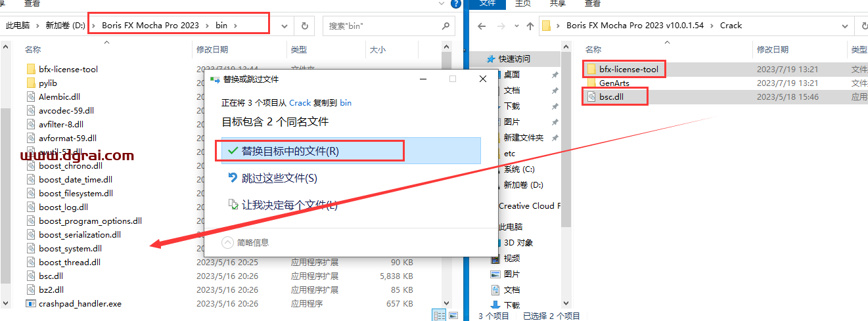868x321 pixels.
Task: Select bfx-license-tool folder in bin window
Action: pyautogui.click(x=68, y=69)
